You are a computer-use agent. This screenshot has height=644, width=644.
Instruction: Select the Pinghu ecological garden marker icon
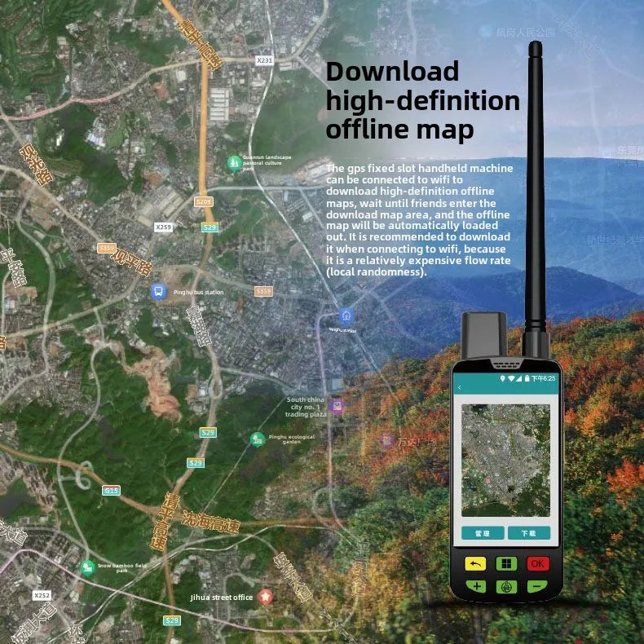pyautogui.click(x=258, y=439)
